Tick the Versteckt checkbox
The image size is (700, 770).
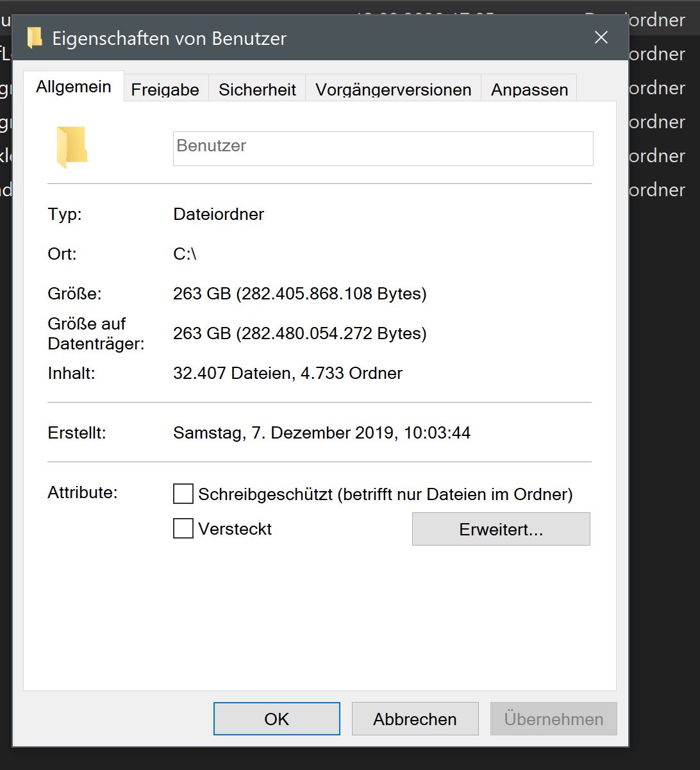[183, 528]
